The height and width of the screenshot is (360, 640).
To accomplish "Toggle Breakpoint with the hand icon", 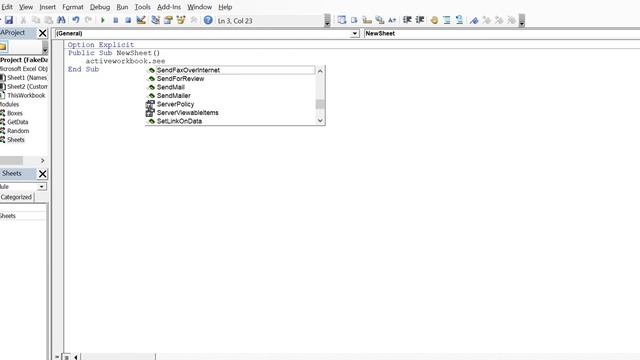I will (x=434, y=20).
